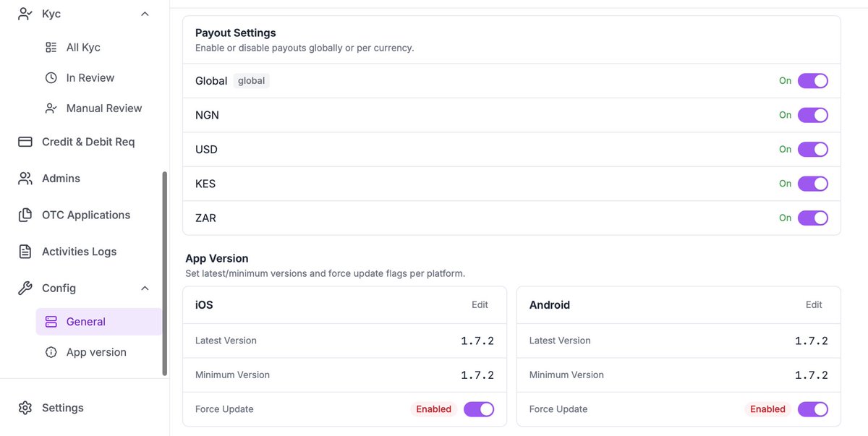Toggle iOS Force Update switch
Image resolution: width=868 pixels, height=436 pixels.
(x=479, y=409)
